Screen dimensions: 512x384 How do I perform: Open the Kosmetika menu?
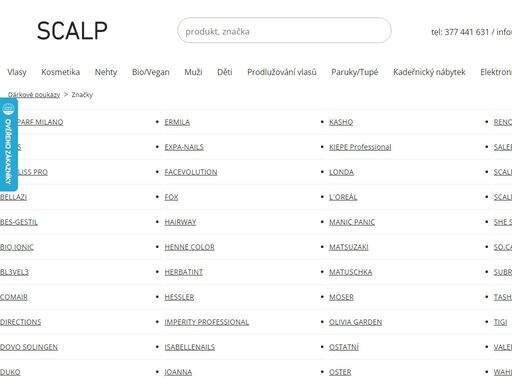pyautogui.click(x=60, y=72)
